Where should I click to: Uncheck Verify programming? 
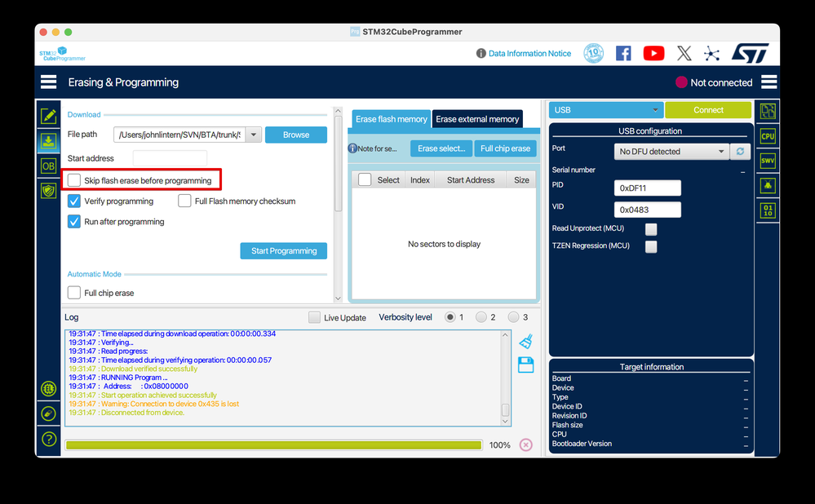coord(73,201)
